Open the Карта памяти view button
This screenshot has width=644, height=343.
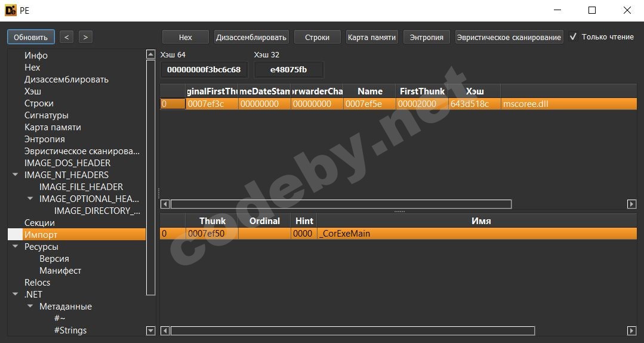click(x=371, y=37)
